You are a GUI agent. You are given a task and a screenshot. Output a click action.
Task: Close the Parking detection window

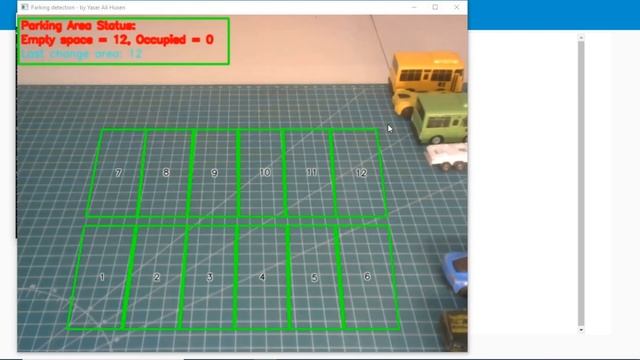[456, 7]
